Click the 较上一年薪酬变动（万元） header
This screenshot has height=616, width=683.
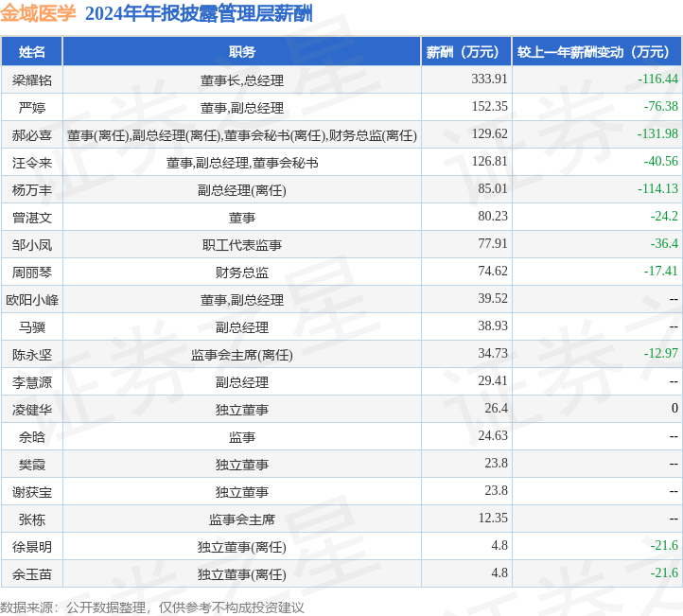click(x=597, y=52)
